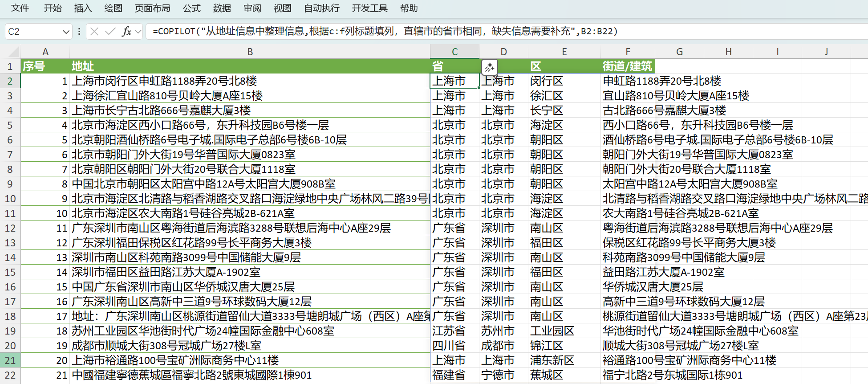Screen dimensions: 868x384
Task: Click the floating Copilot icon beside the 省 header
Action: [489, 67]
